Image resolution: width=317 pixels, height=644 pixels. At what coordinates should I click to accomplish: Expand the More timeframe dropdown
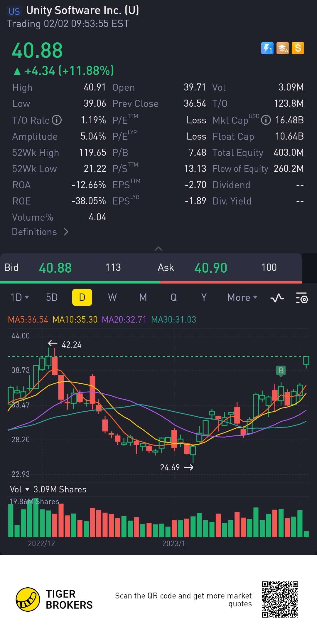[242, 297]
